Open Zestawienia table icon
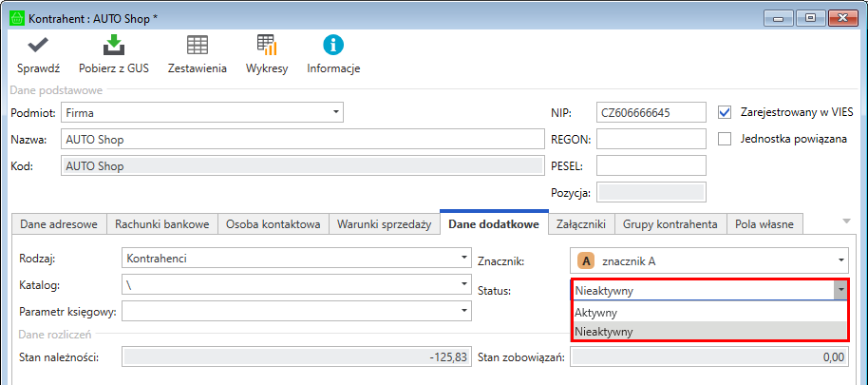The width and height of the screenshot is (868, 385). tap(197, 46)
